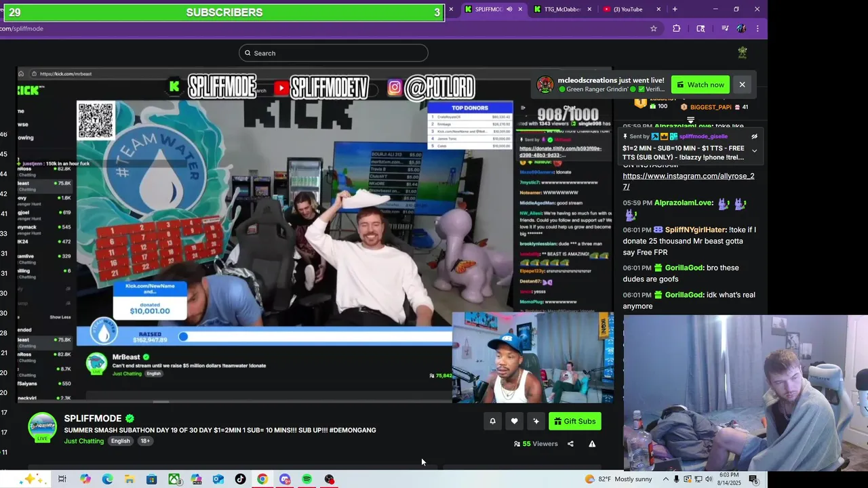Screen dimensions: 868x488
Task: Open the Just Chatting category link
Action: pyautogui.click(x=84, y=441)
